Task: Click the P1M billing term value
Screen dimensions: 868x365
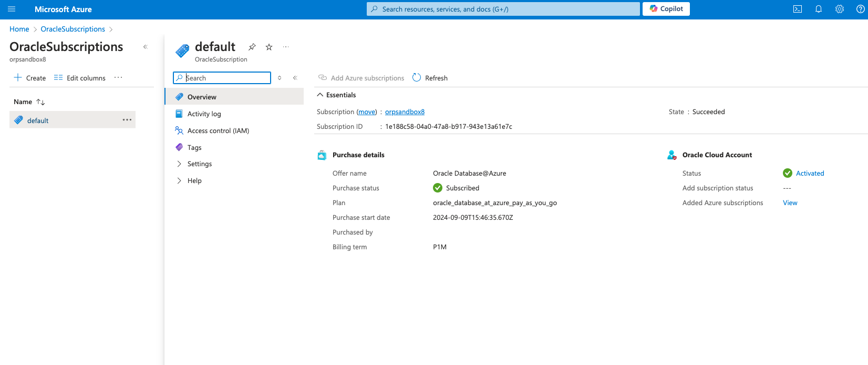Action: 440,247
